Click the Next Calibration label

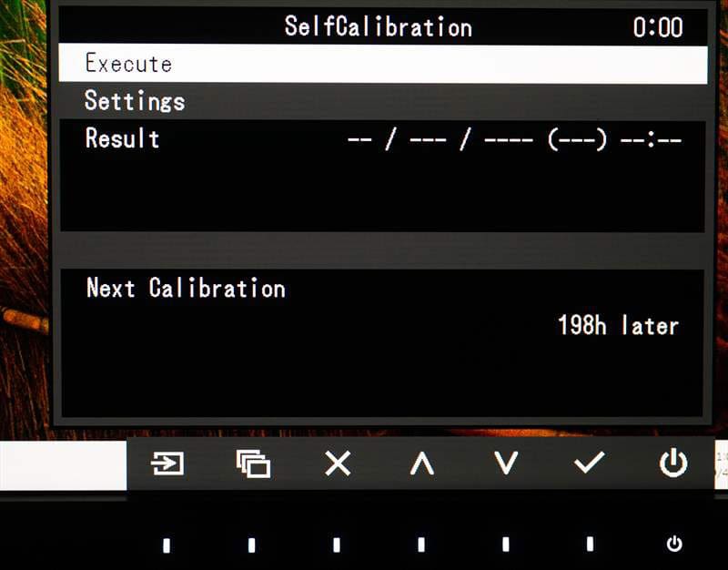pyautogui.click(x=186, y=289)
